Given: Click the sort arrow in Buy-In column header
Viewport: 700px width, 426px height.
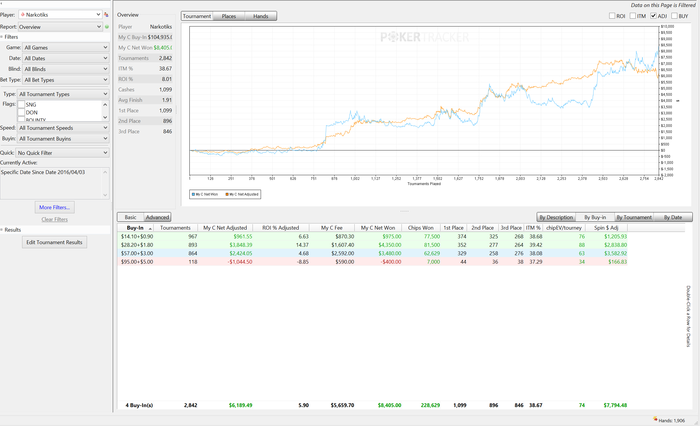Looking at the screenshot, I should pyautogui.click(x=150, y=228).
